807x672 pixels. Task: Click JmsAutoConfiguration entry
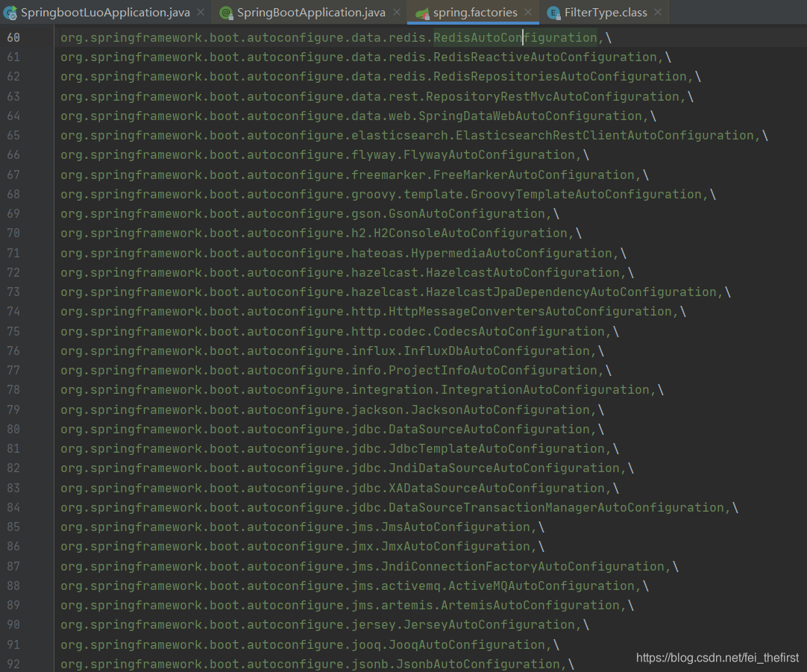456,527
